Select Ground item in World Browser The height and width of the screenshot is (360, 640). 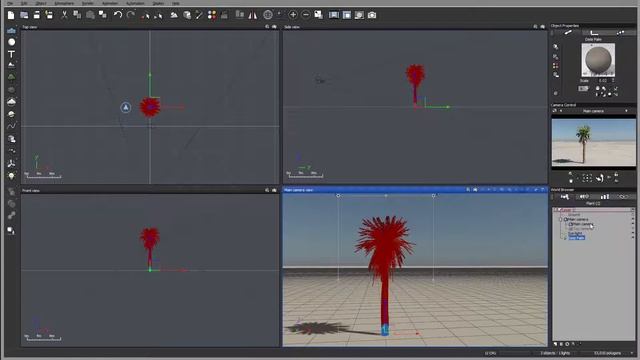(x=574, y=215)
